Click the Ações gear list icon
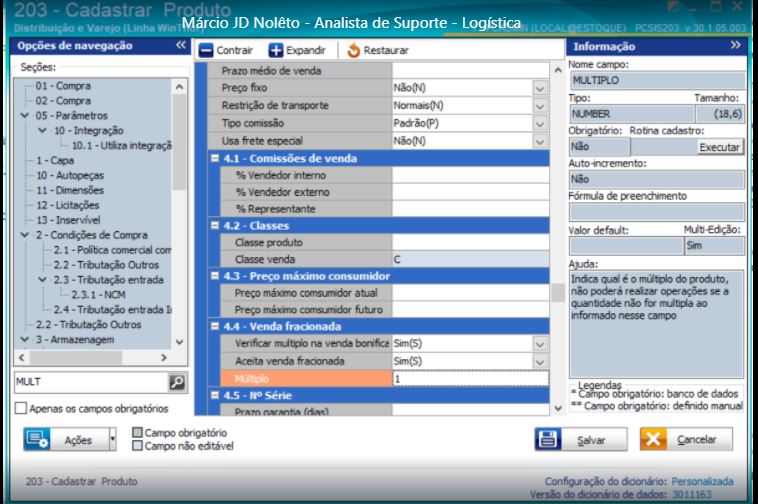 [x=37, y=439]
